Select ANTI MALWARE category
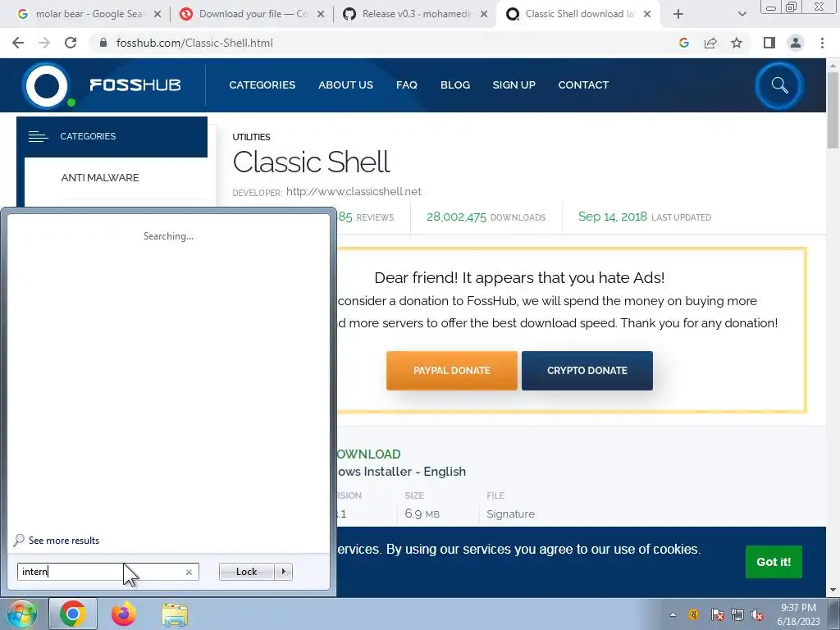840x630 pixels. [99, 178]
